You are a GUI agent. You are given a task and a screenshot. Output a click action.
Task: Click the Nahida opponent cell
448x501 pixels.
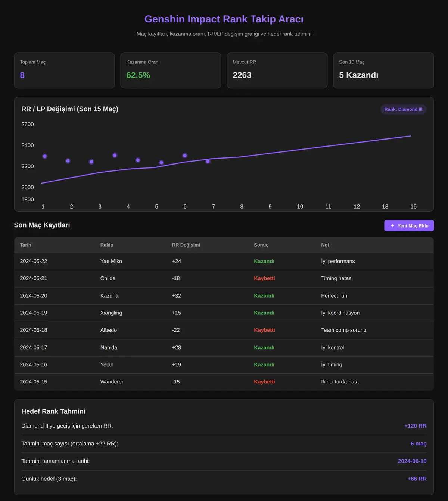point(109,348)
